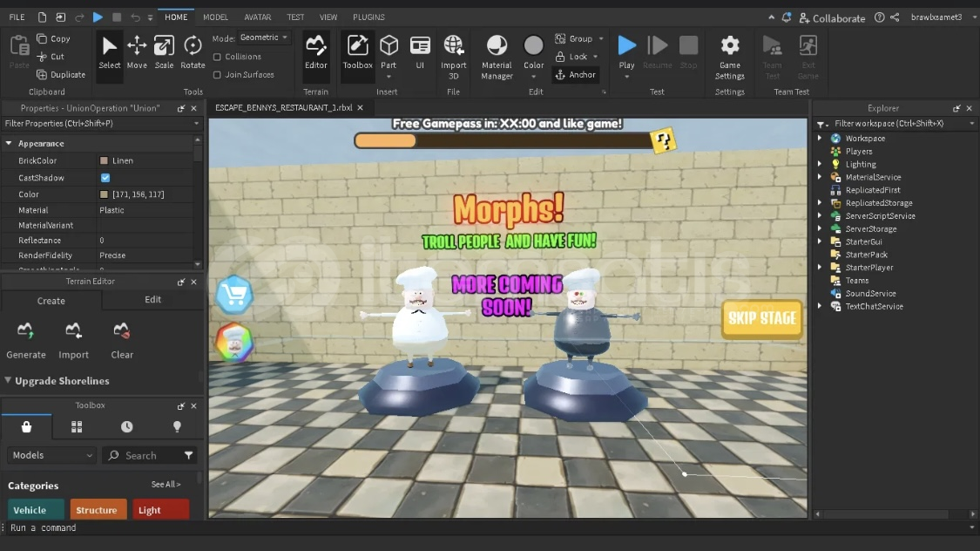The height and width of the screenshot is (551, 980).
Task: Toggle the Collisions checkbox
Action: point(217,57)
